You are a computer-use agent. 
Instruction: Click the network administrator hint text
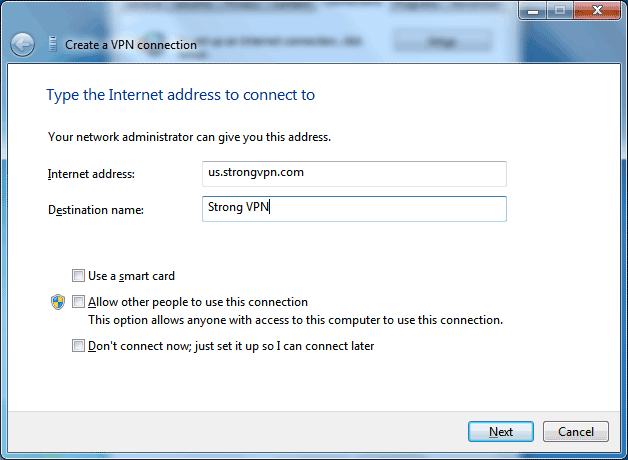click(x=189, y=137)
